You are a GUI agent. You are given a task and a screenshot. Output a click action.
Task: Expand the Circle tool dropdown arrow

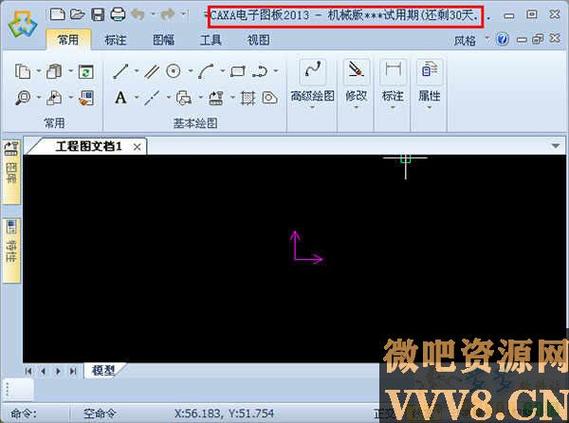[x=190, y=71]
